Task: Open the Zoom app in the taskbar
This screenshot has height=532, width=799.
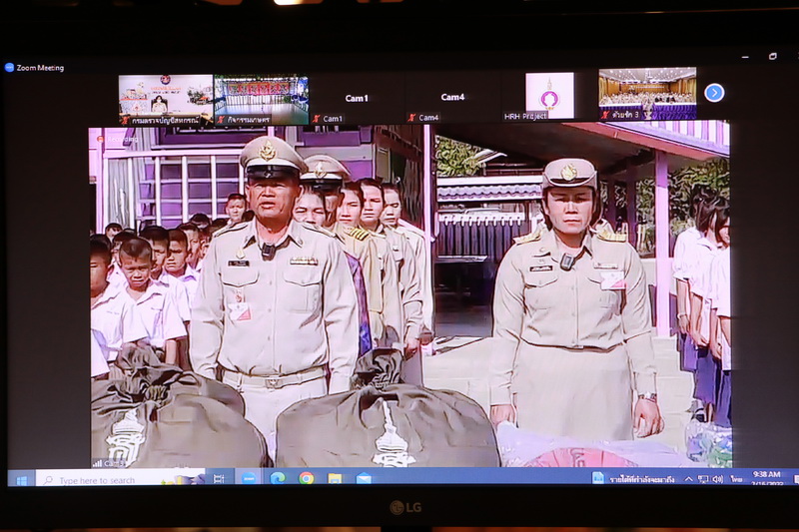Action: 249,478
